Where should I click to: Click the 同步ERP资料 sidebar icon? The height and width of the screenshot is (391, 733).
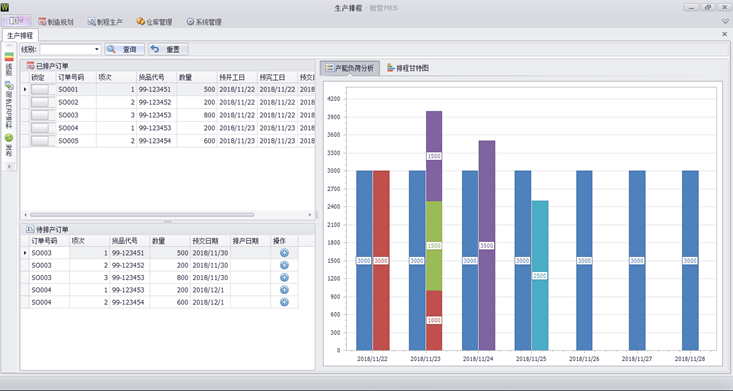[x=9, y=85]
